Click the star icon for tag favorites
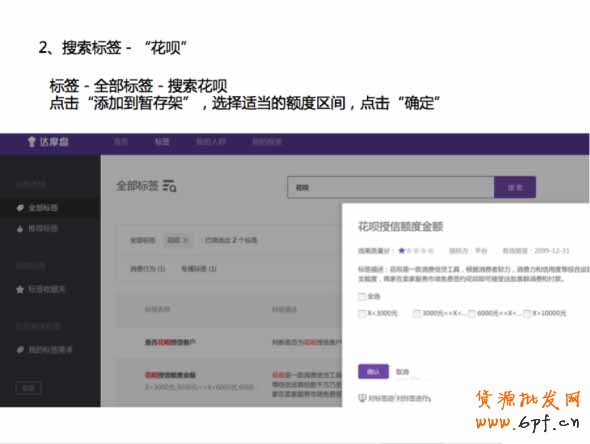The image size is (590, 444). (x=20, y=289)
